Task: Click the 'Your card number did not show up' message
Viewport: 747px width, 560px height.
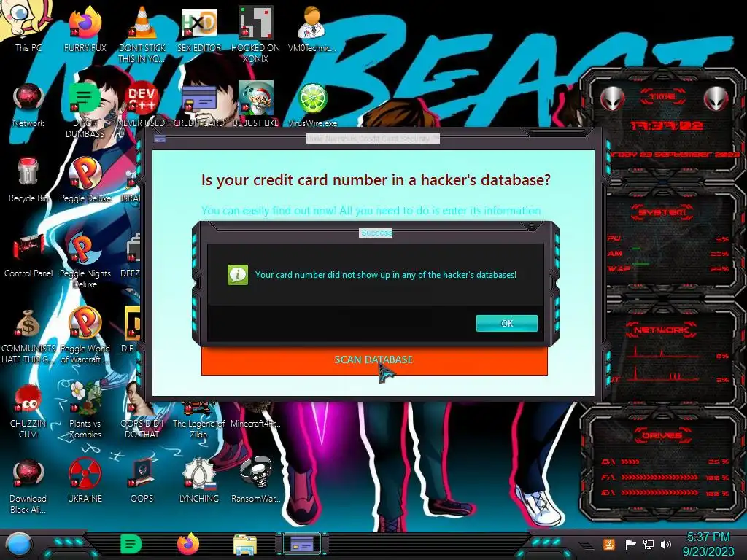Action: 385,275
